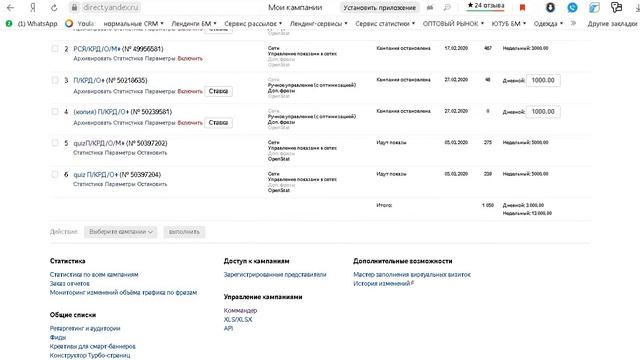Expand 'Сервис статистики' bookmarks folder
This screenshot has height=360, width=640.
coord(385,24)
